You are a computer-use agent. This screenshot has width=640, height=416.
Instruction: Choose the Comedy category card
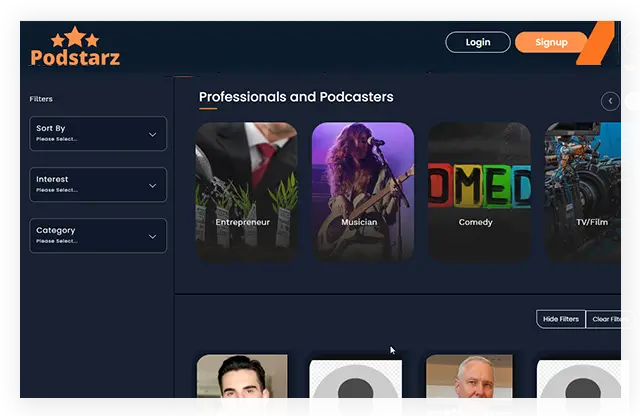pyautogui.click(x=479, y=191)
